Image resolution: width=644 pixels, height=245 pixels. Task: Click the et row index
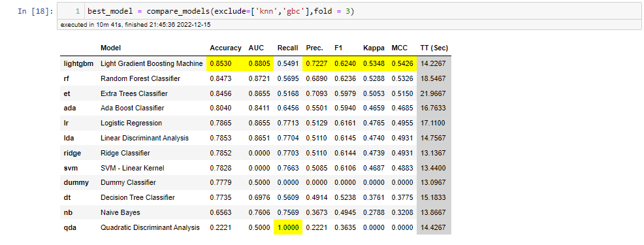[x=67, y=93]
